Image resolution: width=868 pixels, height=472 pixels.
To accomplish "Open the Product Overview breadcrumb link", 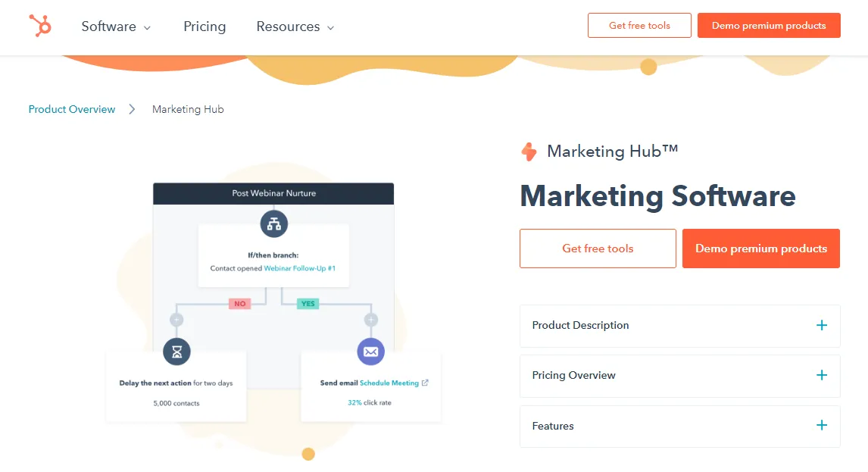I will tap(72, 109).
